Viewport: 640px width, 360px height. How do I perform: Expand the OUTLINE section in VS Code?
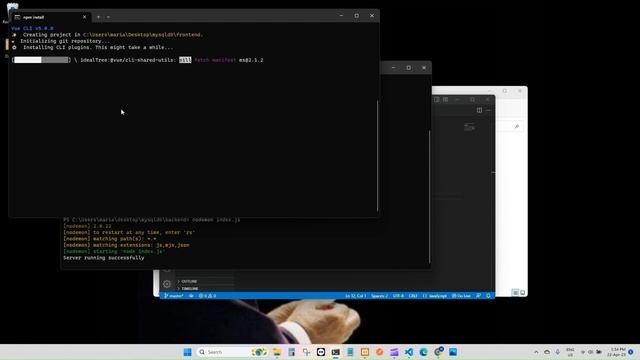(189, 281)
